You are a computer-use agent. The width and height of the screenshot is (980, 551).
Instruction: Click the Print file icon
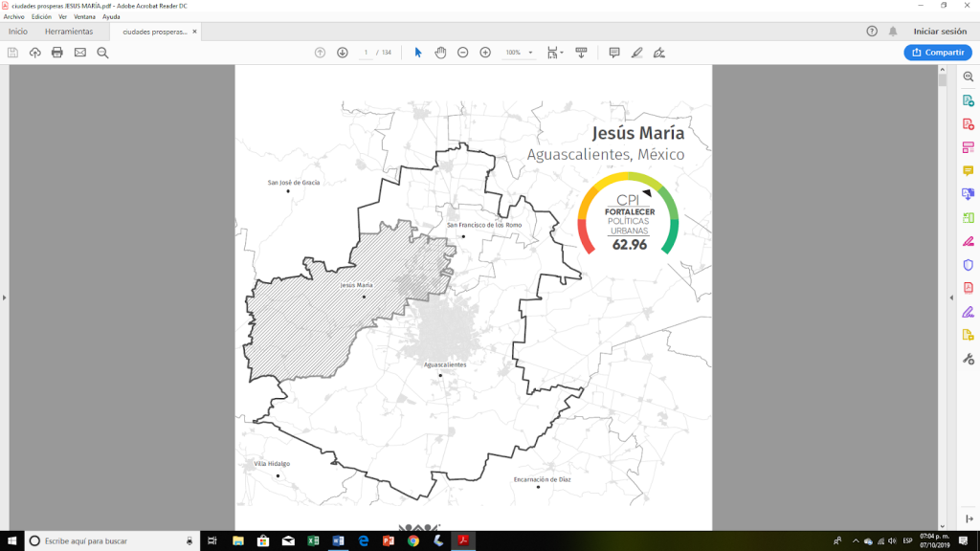click(57, 53)
